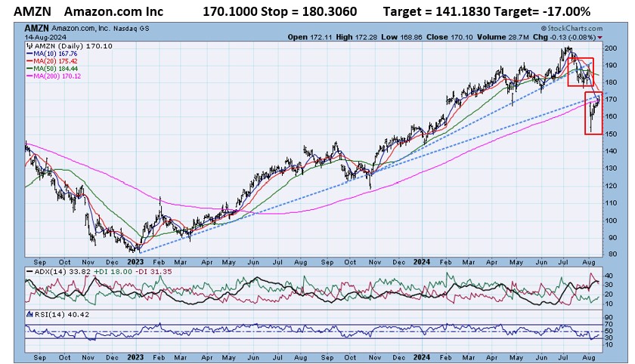The image size is (635, 364).
Task: Click the Low 168.86 value
Action: coord(401,37)
